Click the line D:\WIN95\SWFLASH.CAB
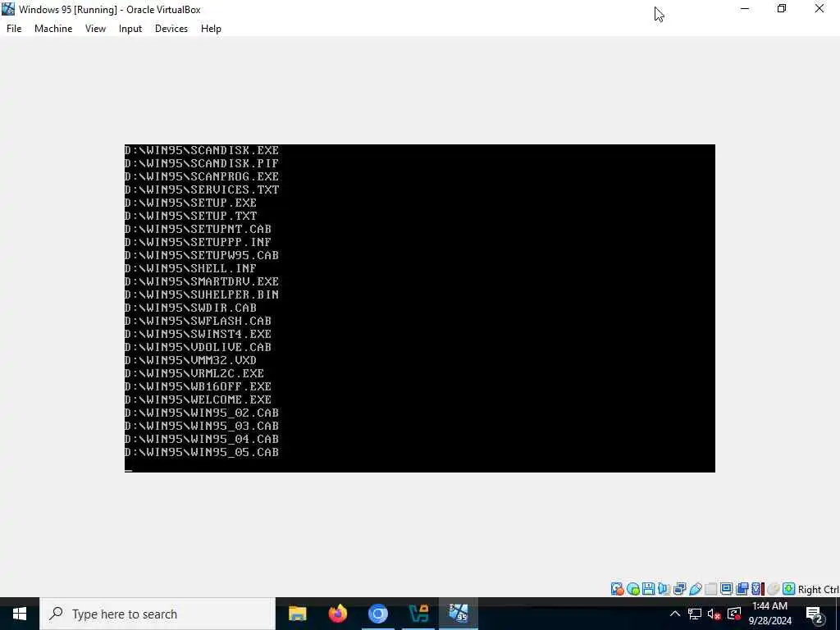 click(198, 321)
